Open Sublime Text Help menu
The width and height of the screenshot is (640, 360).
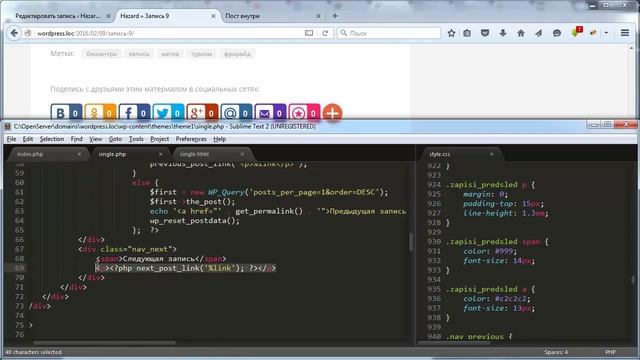[x=220, y=139]
